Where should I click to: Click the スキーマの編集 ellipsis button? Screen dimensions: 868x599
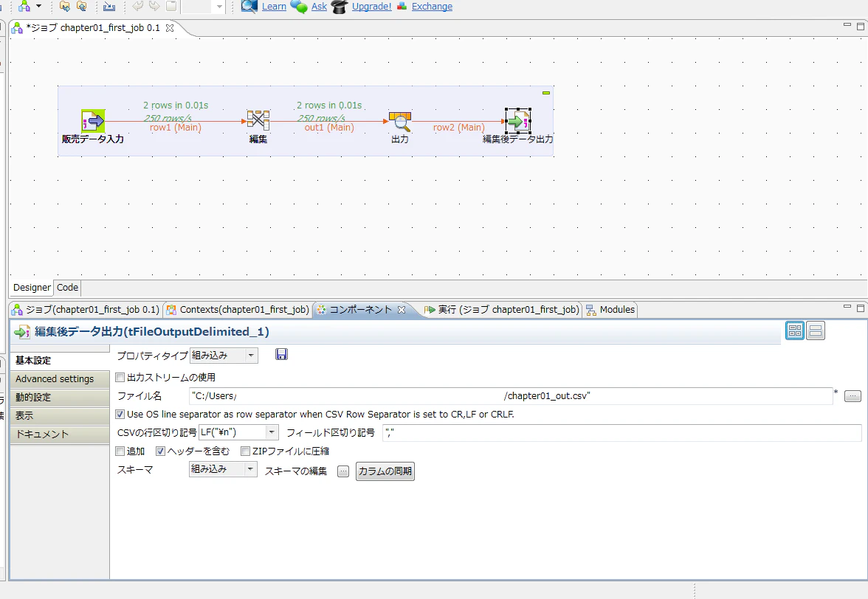click(x=344, y=471)
